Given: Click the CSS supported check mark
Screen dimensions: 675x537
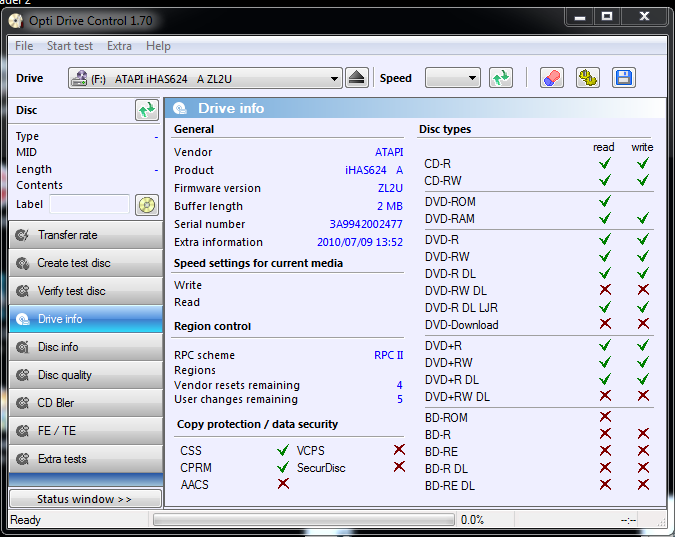Looking at the screenshot, I should click(x=283, y=450).
